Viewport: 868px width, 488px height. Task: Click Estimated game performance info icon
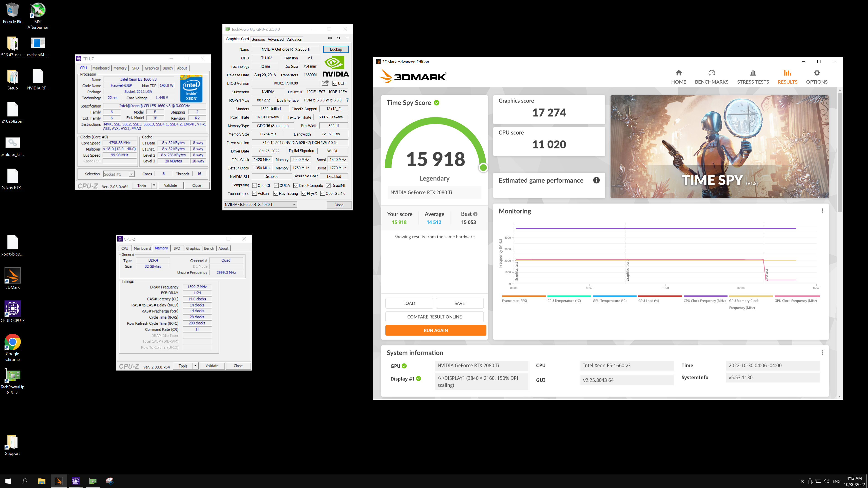[x=596, y=180]
